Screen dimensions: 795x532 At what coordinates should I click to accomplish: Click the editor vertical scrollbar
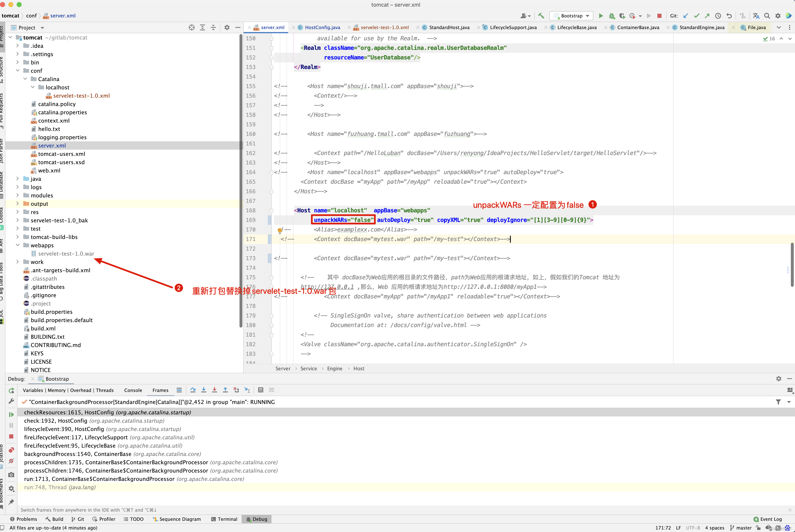point(792,265)
